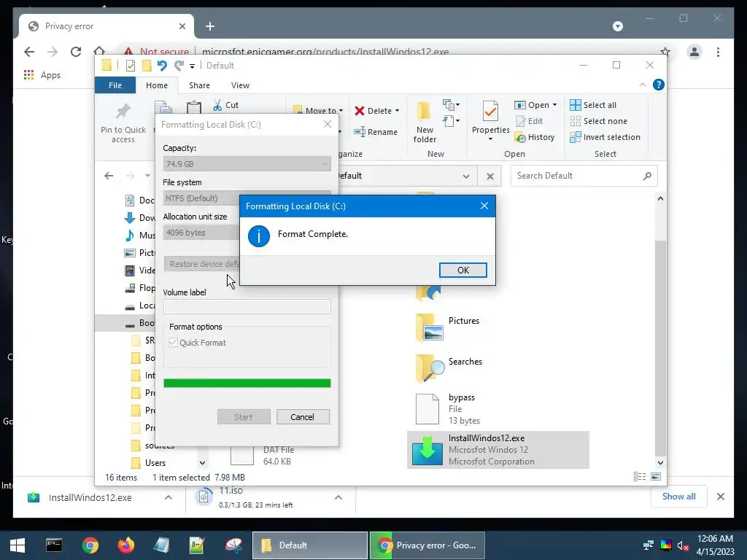Open a new Chrome tab
Screen dimensions: 747x560
point(210,26)
